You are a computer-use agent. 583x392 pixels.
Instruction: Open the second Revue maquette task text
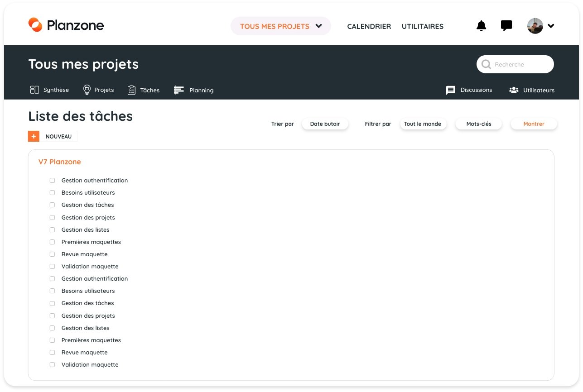click(85, 352)
